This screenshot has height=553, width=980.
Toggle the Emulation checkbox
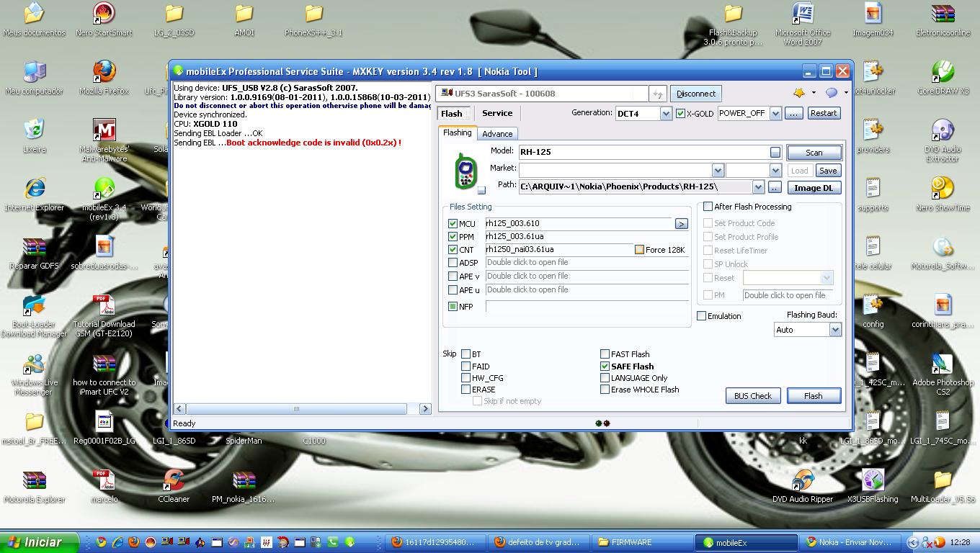pyautogui.click(x=701, y=316)
